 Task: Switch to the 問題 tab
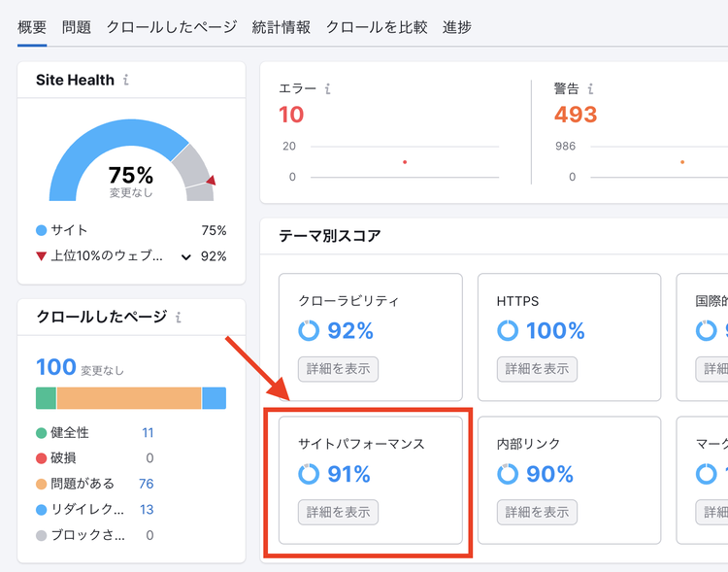[76, 27]
